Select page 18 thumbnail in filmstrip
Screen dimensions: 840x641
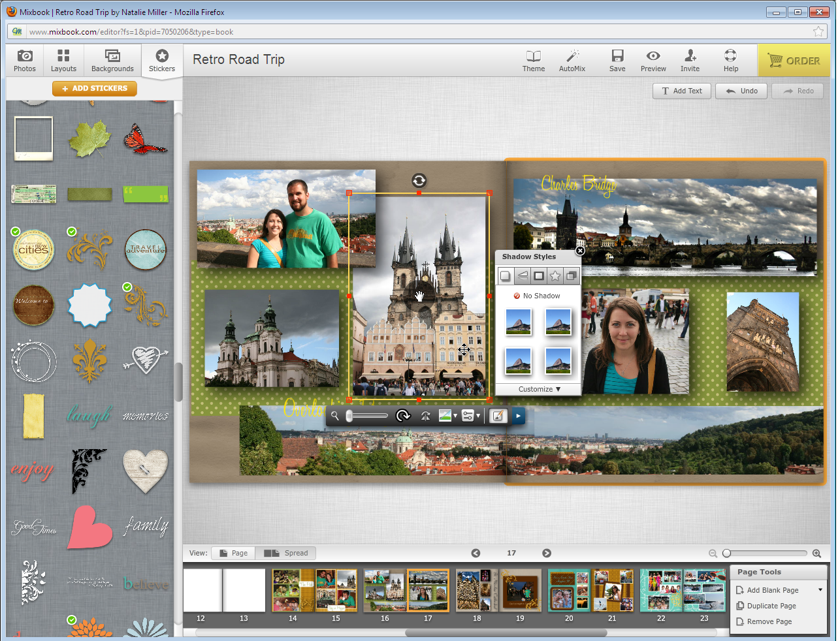pos(477,590)
